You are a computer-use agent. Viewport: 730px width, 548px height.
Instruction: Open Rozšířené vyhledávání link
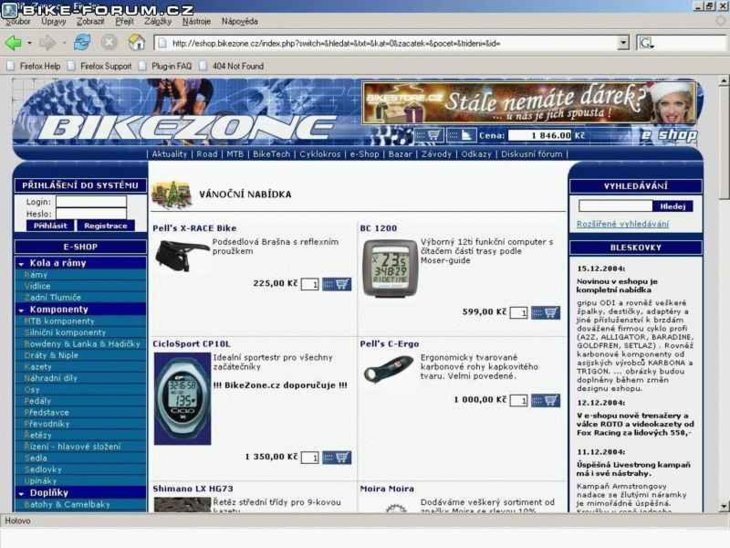pyautogui.click(x=622, y=224)
